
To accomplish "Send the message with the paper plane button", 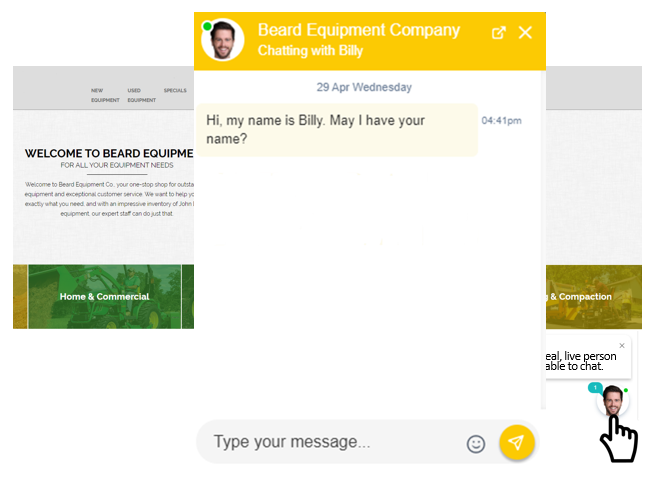I will point(517,442).
